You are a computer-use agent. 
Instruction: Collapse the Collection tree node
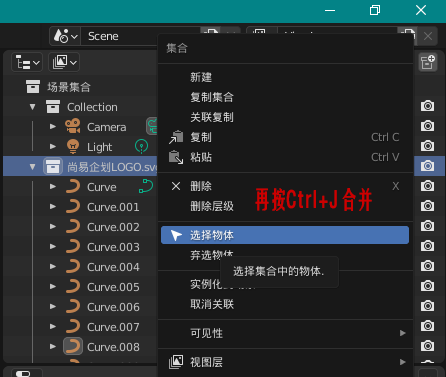32,107
